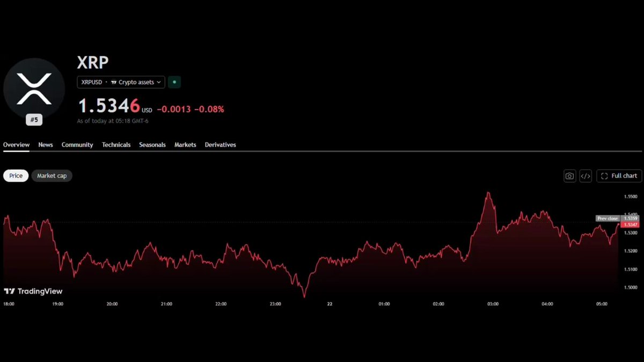Screen dimensions: 644x362
Task: Click the -0.0013 price change value
Action: tap(174, 109)
